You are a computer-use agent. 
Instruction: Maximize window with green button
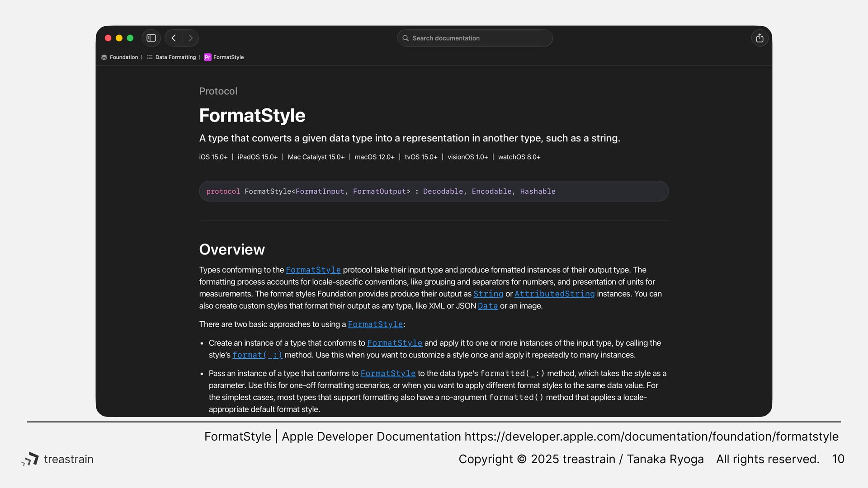click(130, 38)
